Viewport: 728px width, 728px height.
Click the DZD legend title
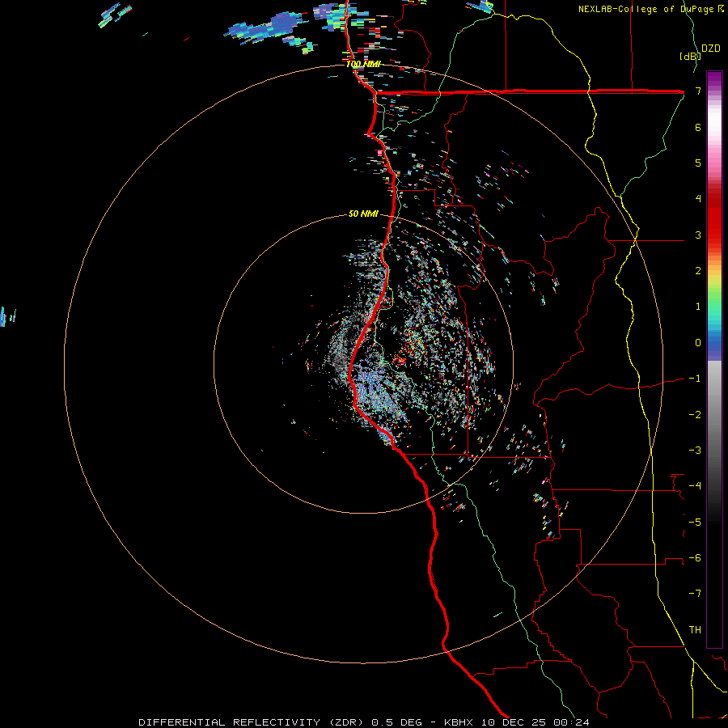click(x=711, y=49)
